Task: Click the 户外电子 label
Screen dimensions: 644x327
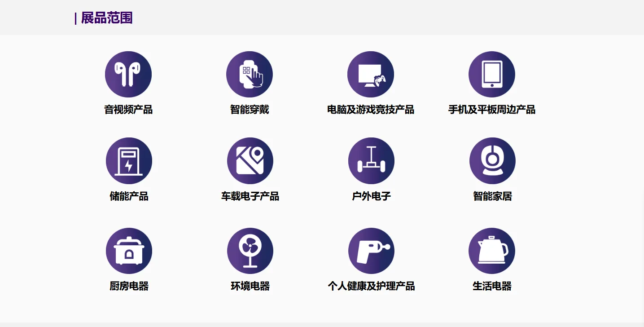Action: [x=371, y=196]
